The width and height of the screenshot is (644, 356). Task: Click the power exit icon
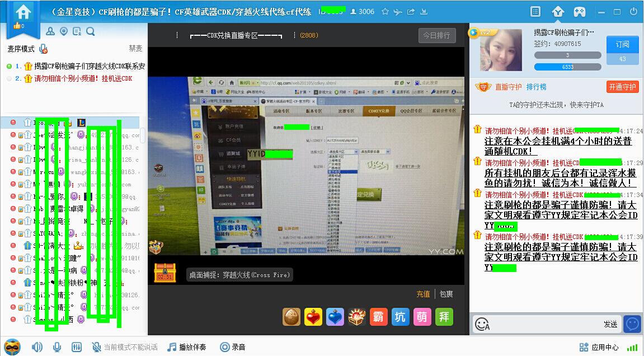click(x=633, y=12)
